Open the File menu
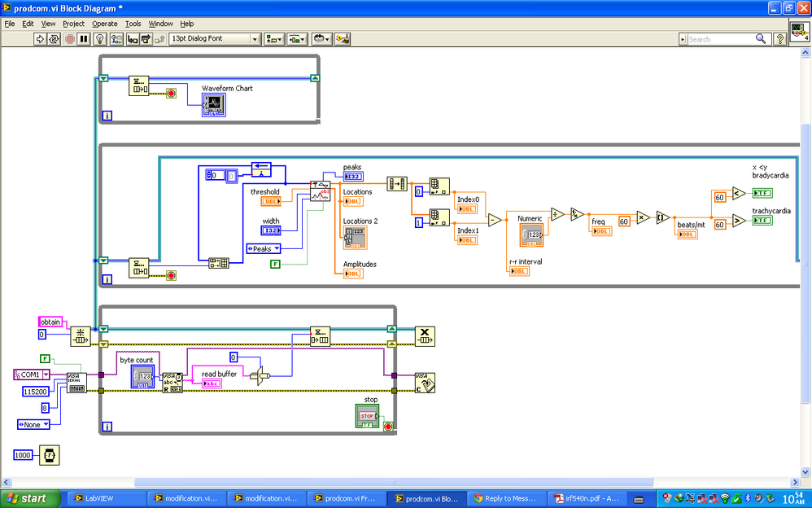812x508 pixels. (x=9, y=24)
